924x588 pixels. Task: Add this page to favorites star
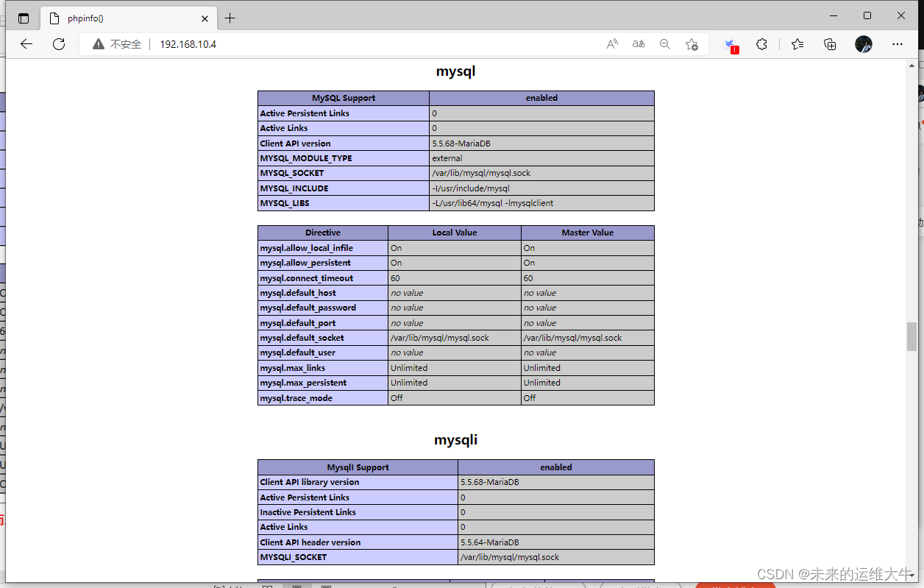coord(692,44)
